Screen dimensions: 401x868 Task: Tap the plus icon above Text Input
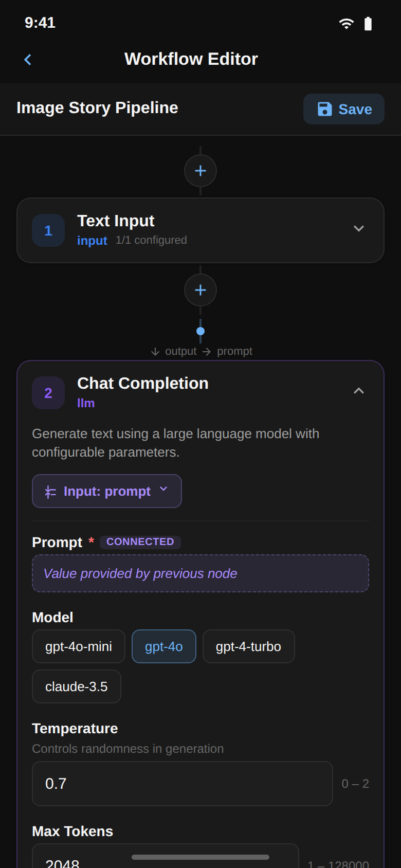[200, 170]
